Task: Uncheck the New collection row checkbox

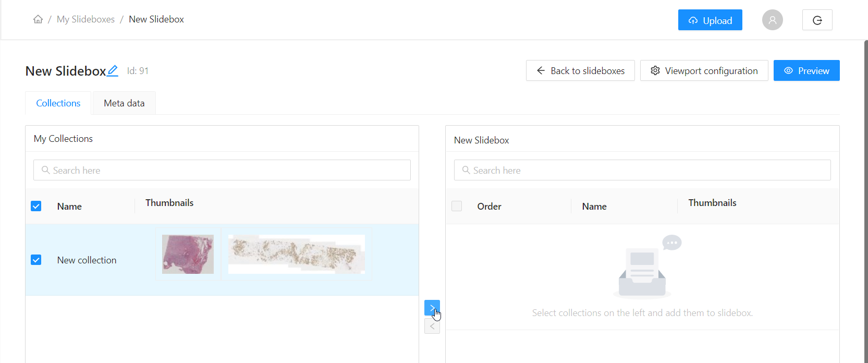Action: tap(36, 260)
